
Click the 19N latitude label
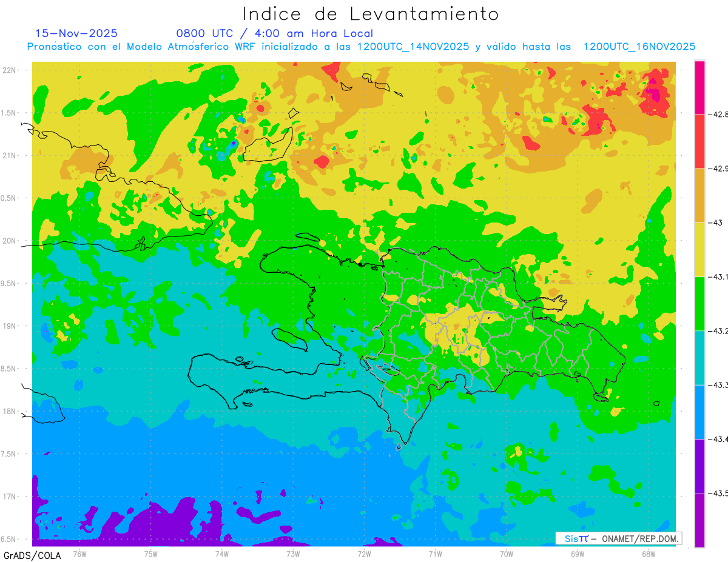[10, 326]
